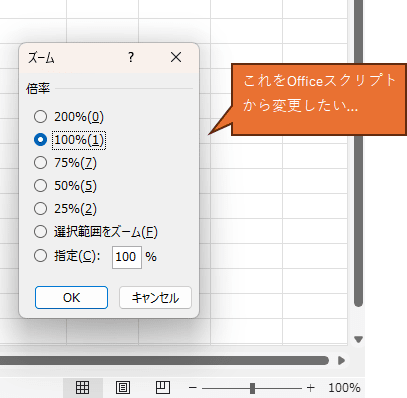Viewport: 407px width, 398px height.
Task: Click the scroll right arrow
Action: coord(341,360)
